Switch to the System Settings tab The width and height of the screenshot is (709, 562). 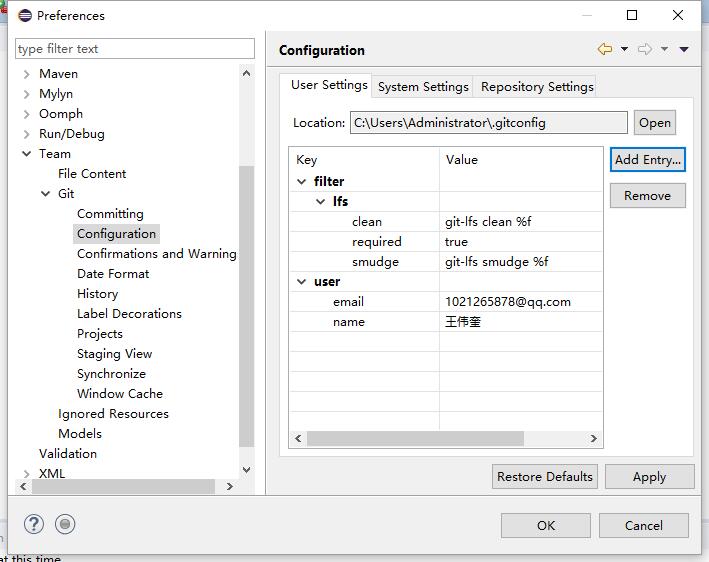[423, 86]
